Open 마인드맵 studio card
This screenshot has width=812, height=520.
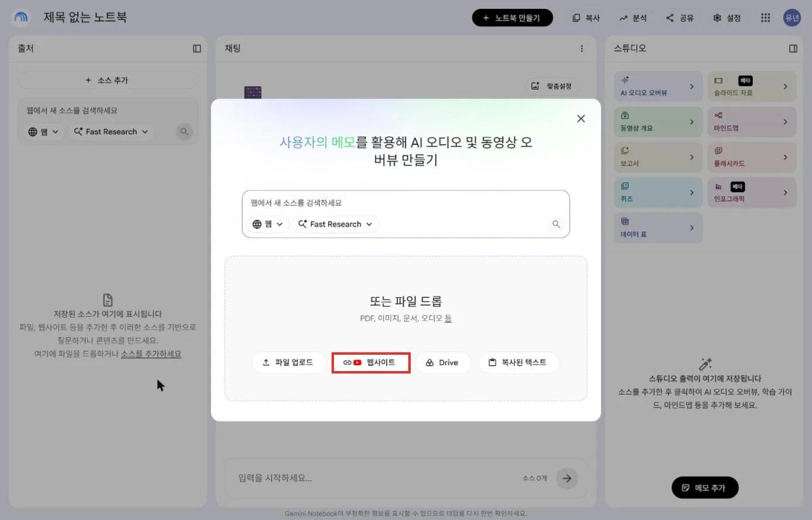pyautogui.click(x=752, y=122)
